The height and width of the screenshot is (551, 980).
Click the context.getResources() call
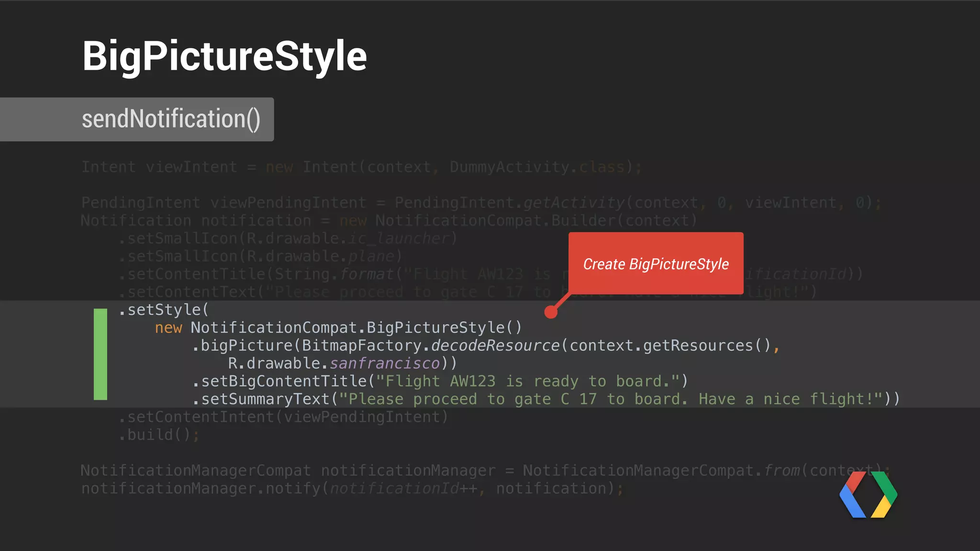[670, 346]
